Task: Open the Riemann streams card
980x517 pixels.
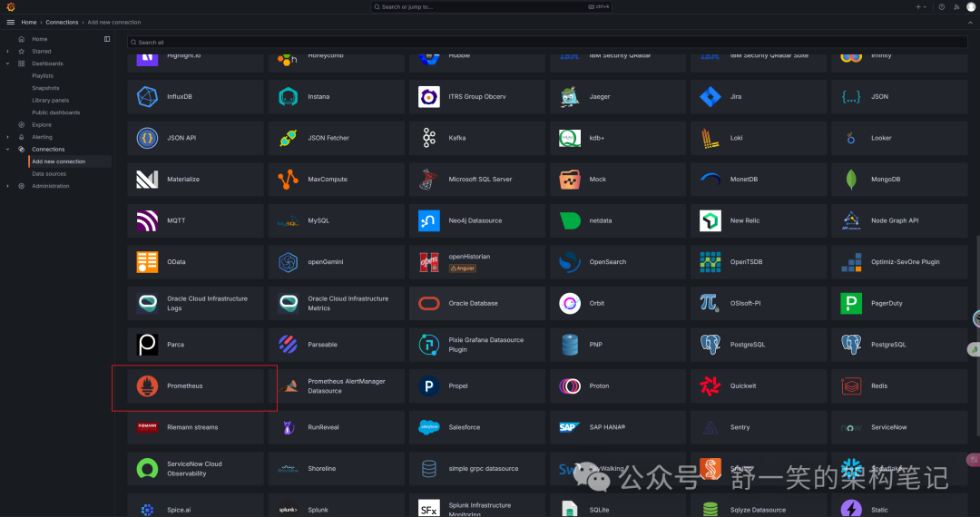Action: point(196,427)
